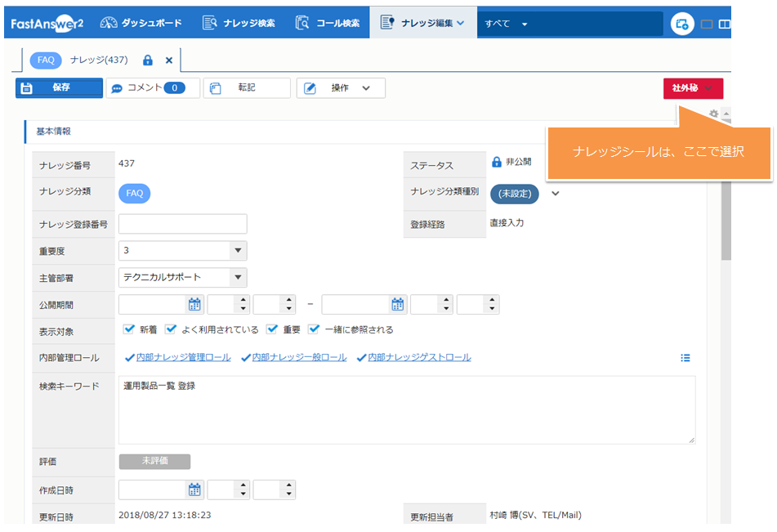Click the 内部ナレッジ管理ロール link
This screenshot has width=777, height=532.
pyautogui.click(x=183, y=358)
